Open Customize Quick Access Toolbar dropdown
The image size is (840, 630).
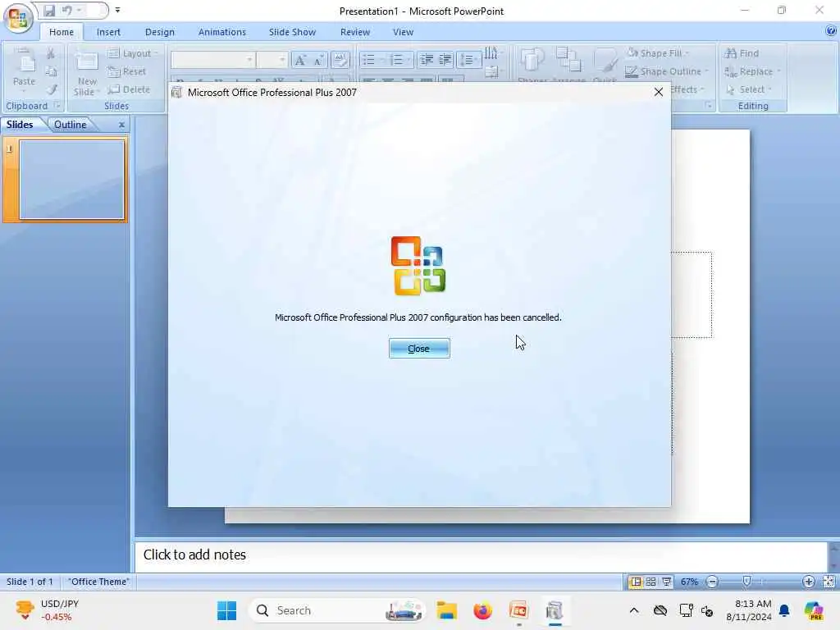[x=118, y=10]
